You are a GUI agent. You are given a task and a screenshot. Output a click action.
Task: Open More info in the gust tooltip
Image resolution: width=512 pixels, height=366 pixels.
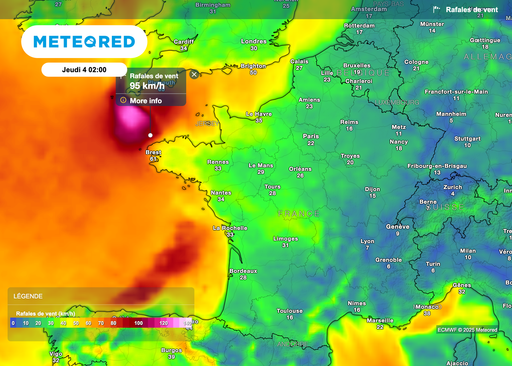click(146, 101)
